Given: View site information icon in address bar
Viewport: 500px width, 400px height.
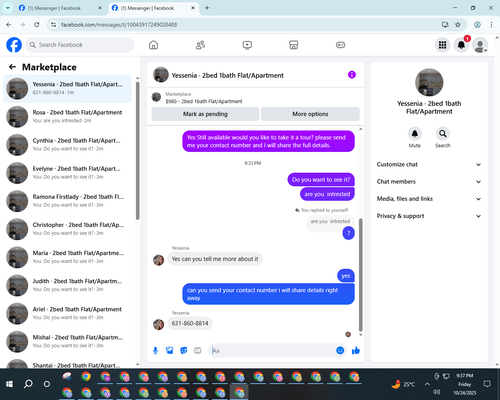Looking at the screenshot, I should click(x=53, y=25).
